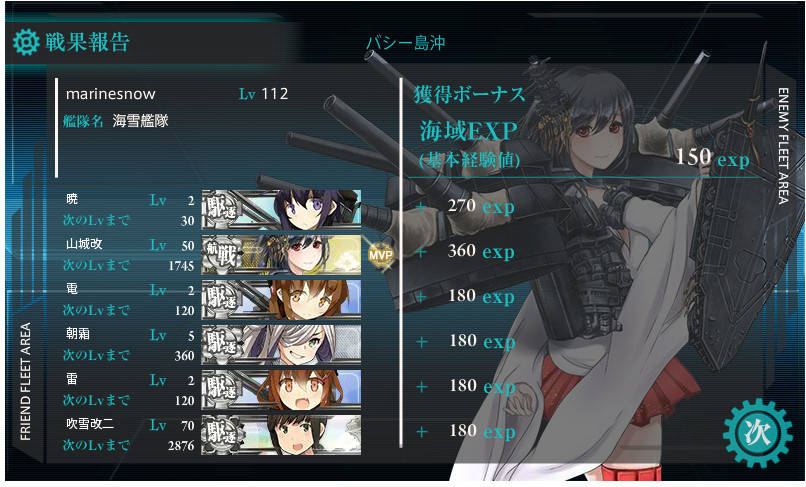
Task: Click the plus sign beside 270 exp
Action: click(422, 207)
